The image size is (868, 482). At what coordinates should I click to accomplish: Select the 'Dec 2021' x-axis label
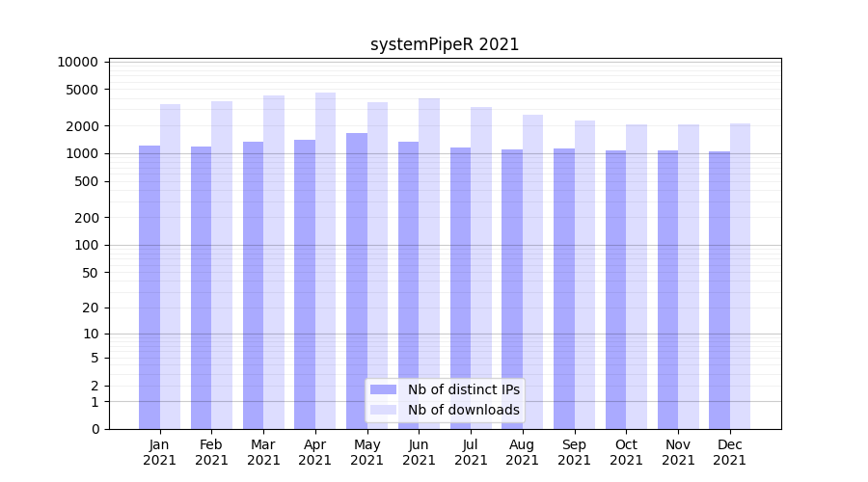729,452
